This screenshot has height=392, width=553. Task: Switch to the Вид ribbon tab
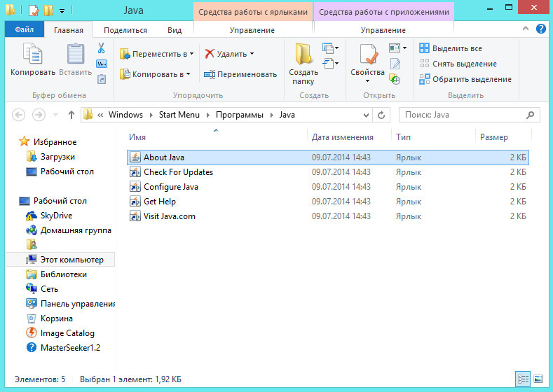(x=175, y=30)
